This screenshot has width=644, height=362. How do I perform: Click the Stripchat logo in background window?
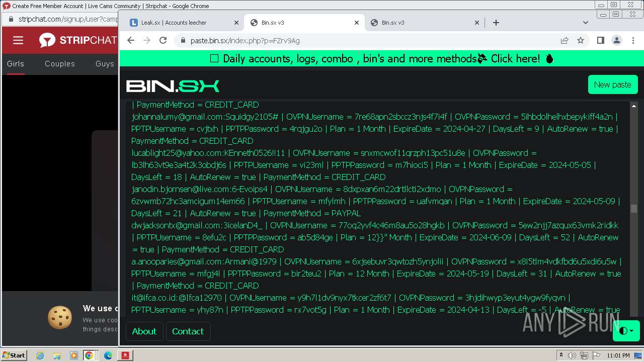(78, 40)
